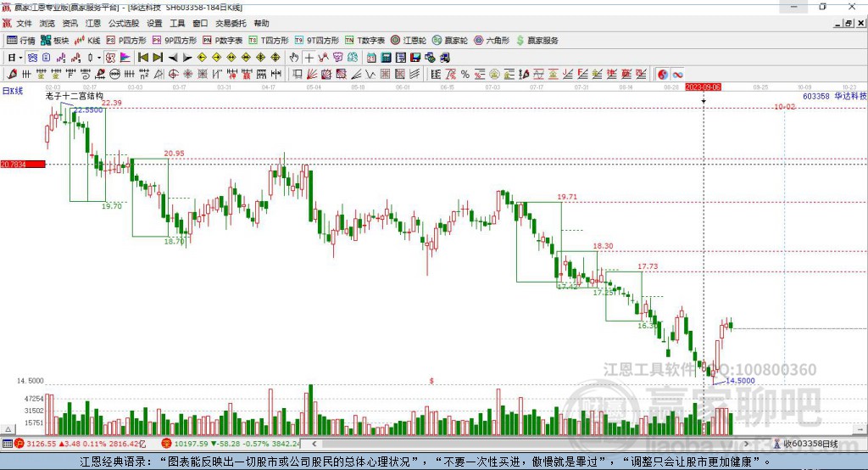Screen dimensions: 868x470
Task: Click the black right arrow icon
Action: (187, 58)
